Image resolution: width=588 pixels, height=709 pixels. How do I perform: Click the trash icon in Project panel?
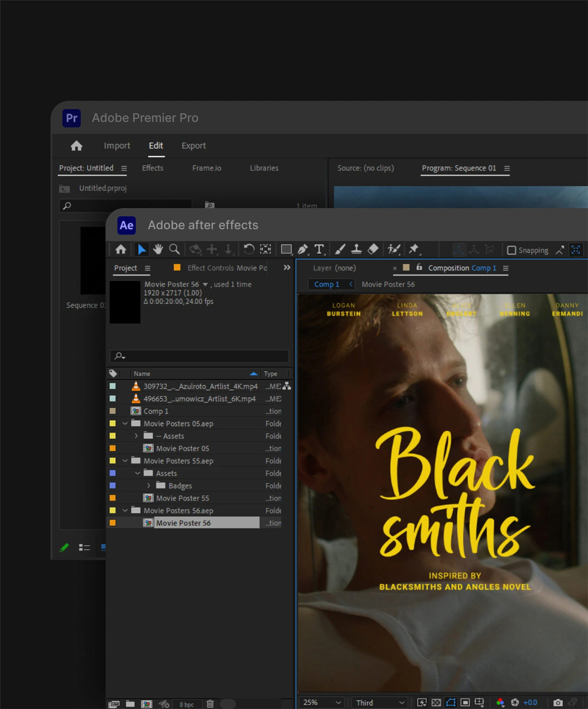[210, 703]
